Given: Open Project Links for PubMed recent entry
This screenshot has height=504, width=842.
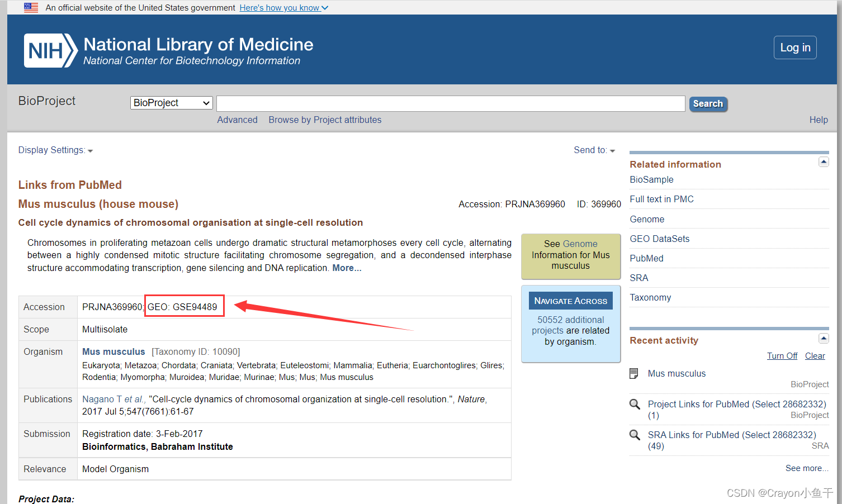Looking at the screenshot, I should (737, 410).
